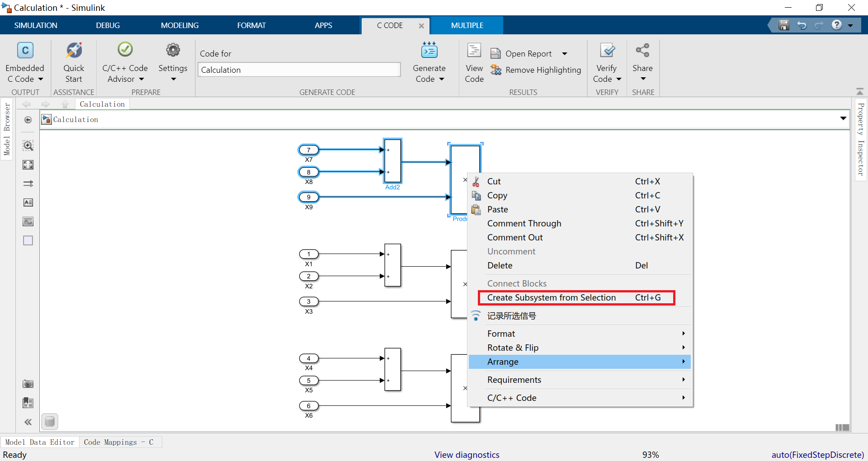The width and height of the screenshot is (868, 461).
Task: Insert area box icon in palette
Action: [28, 240]
